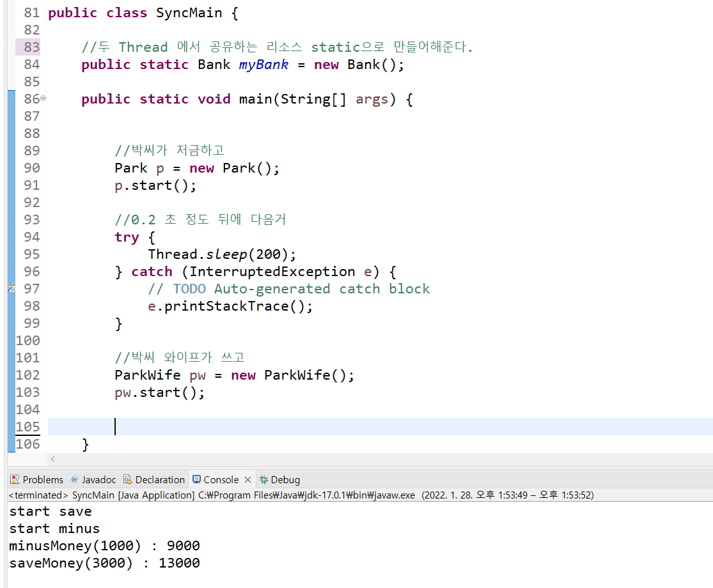This screenshot has width=713, height=588.
Task: Click 'main(String[] args)' method signature
Action: pyautogui.click(x=317, y=99)
